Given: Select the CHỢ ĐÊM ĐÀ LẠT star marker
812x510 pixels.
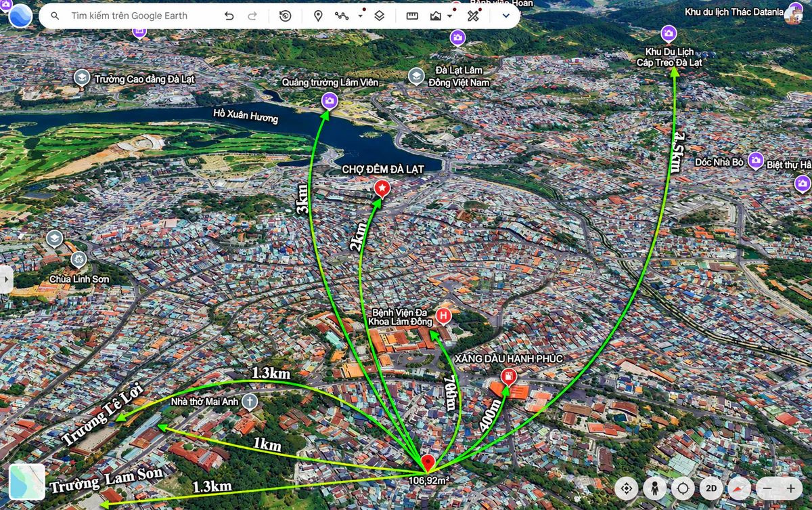Looking at the screenshot, I should 382,188.
